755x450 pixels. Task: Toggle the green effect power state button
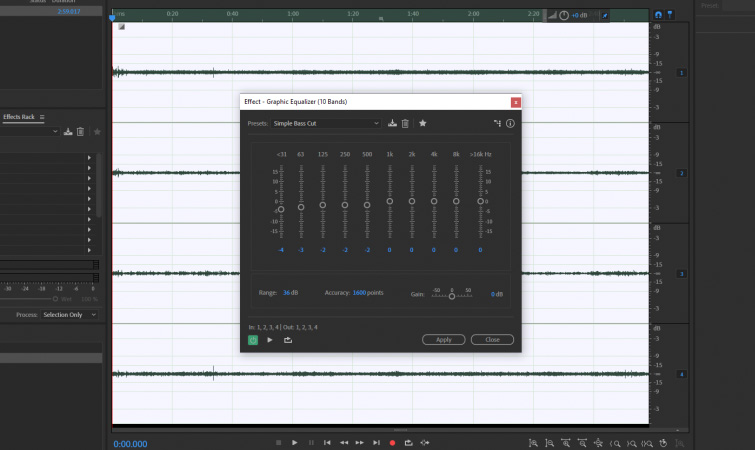click(x=253, y=340)
